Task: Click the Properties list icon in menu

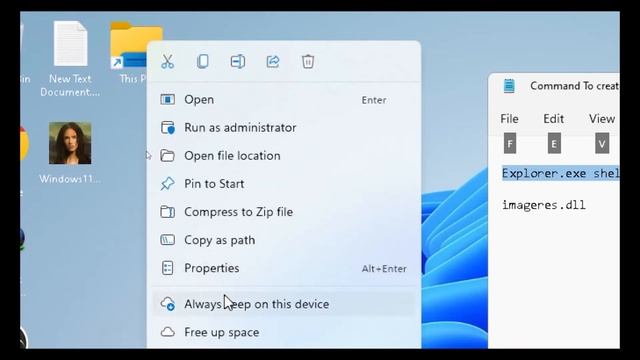Action: click(167, 268)
